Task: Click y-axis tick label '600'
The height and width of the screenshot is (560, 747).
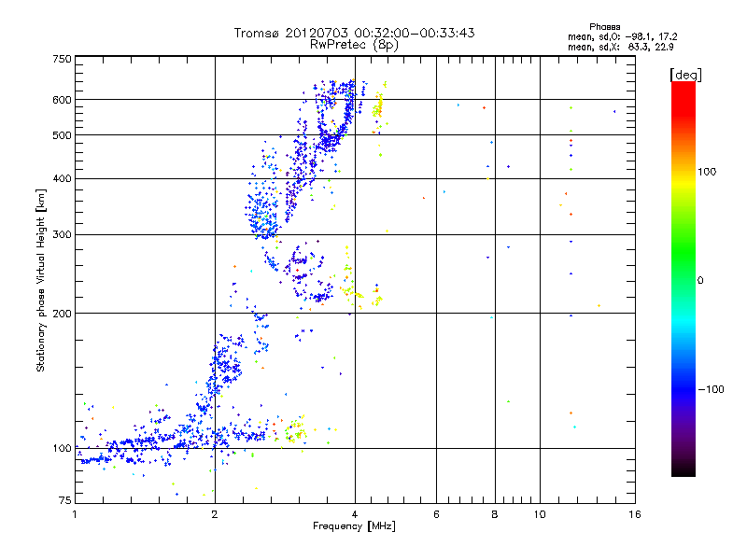Action: [x=62, y=100]
